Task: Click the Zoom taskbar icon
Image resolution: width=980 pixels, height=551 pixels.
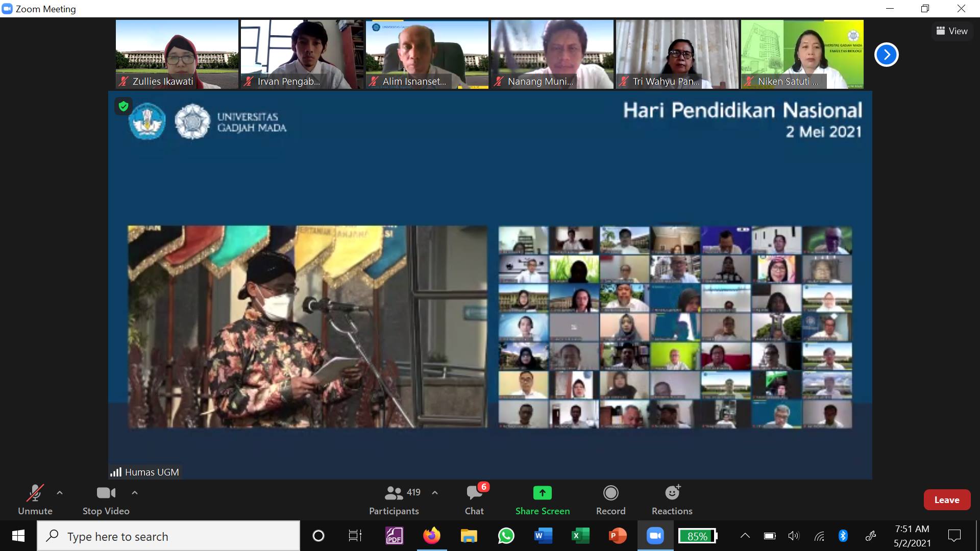Action: [655, 536]
